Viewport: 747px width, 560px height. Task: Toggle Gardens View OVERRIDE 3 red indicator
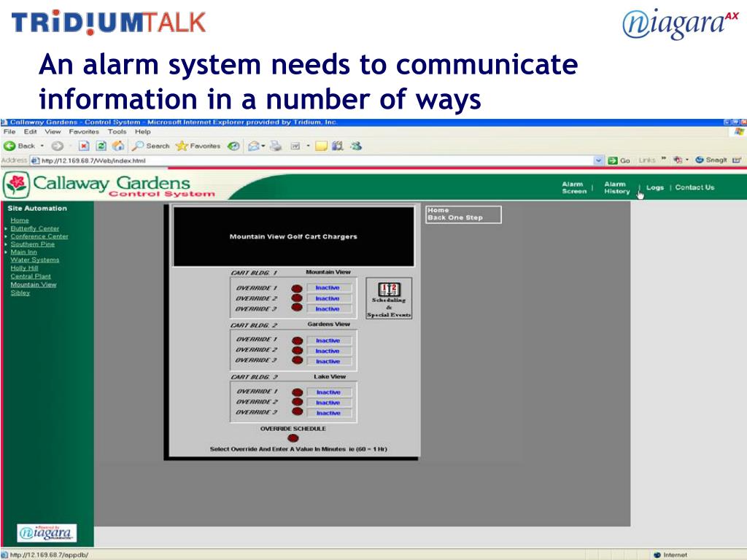298,360
